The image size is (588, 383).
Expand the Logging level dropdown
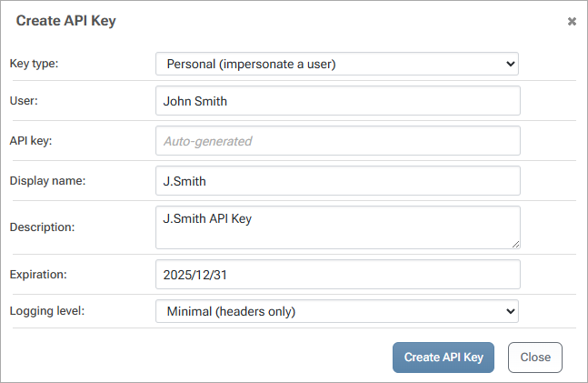(x=336, y=311)
